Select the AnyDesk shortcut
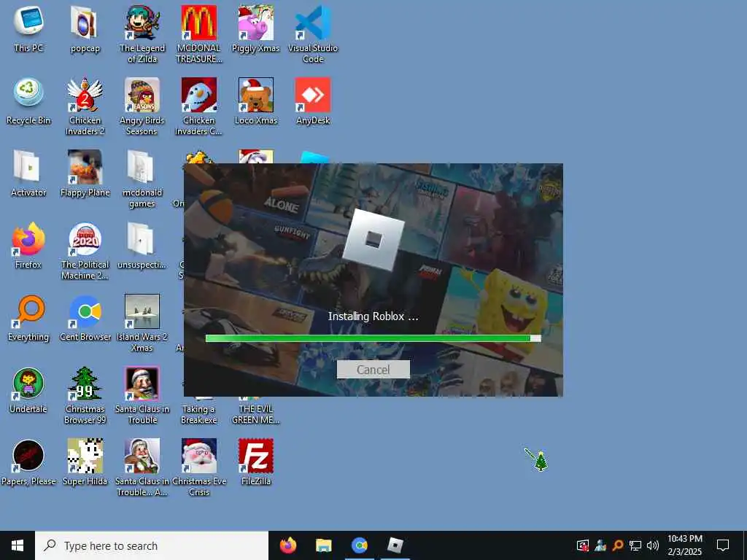 coord(313,101)
